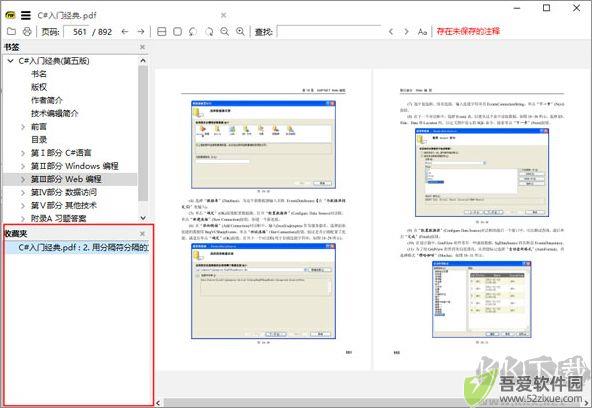This screenshot has width=592, height=408.
Task: Toggle the match case Aa button
Action: tap(422, 32)
